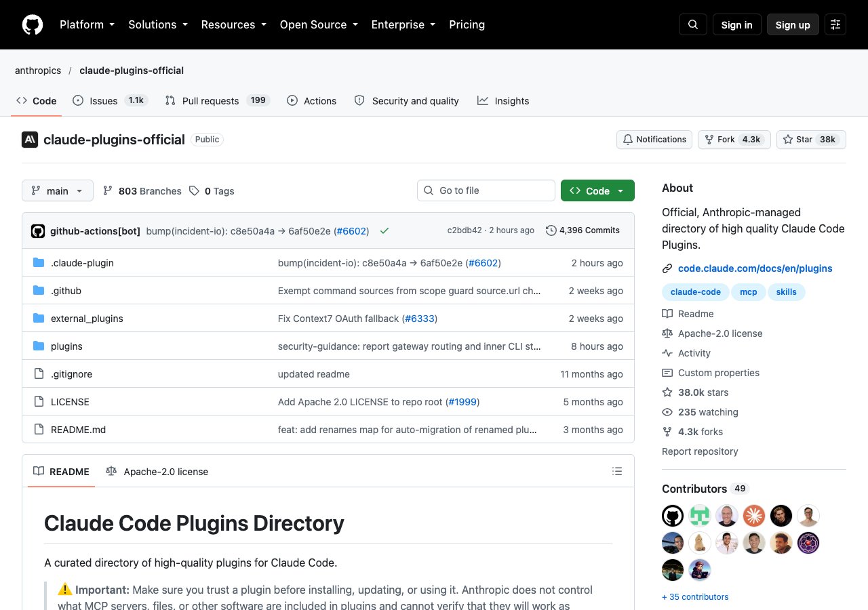Expand the Enterprise menu
The height and width of the screenshot is (610, 868).
403,24
